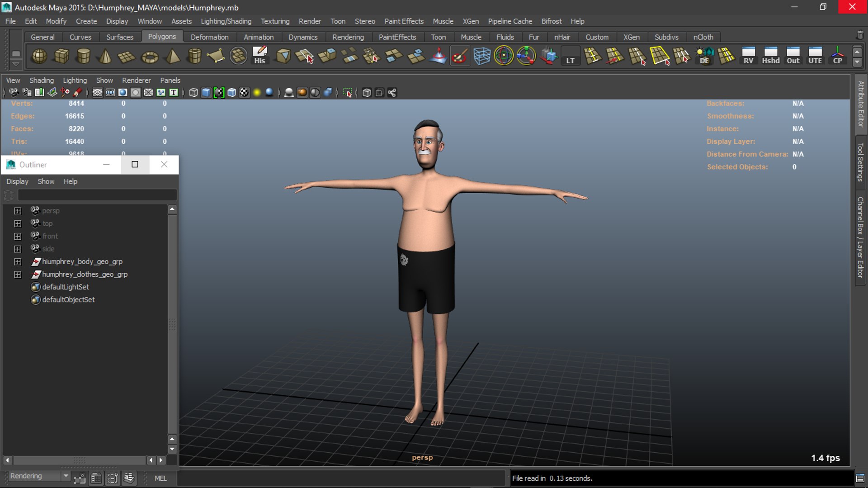Create a polygon plane from the shelf
Image resolution: width=868 pixels, height=488 pixels.
pyautogui.click(x=127, y=56)
